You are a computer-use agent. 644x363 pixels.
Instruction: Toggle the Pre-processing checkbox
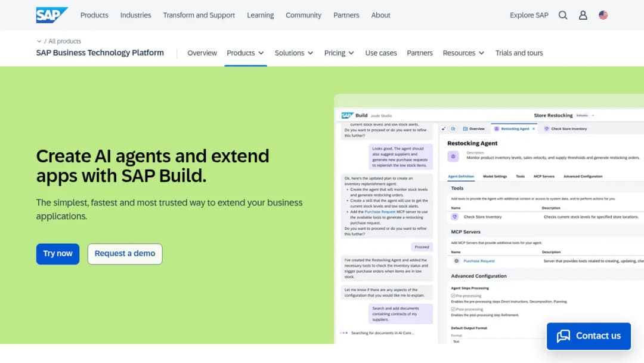pyautogui.click(x=453, y=296)
